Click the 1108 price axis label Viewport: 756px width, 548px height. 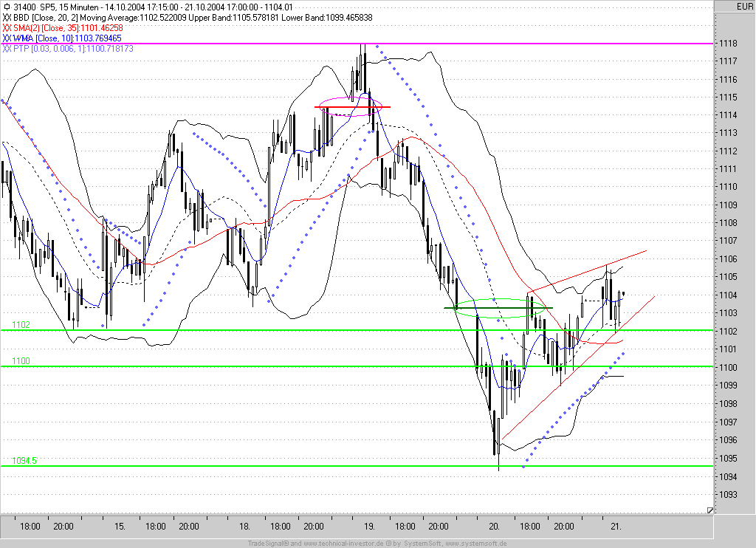[x=728, y=223]
